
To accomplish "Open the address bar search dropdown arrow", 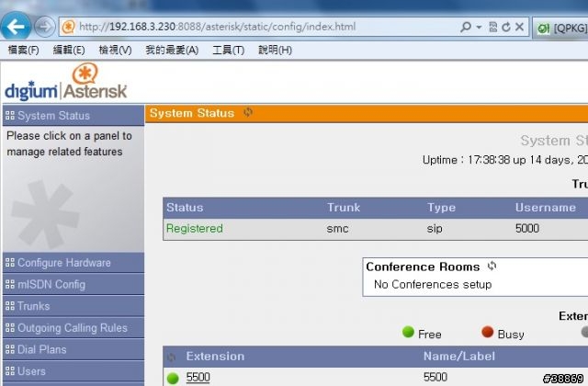I will pyautogui.click(x=479, y=27).
